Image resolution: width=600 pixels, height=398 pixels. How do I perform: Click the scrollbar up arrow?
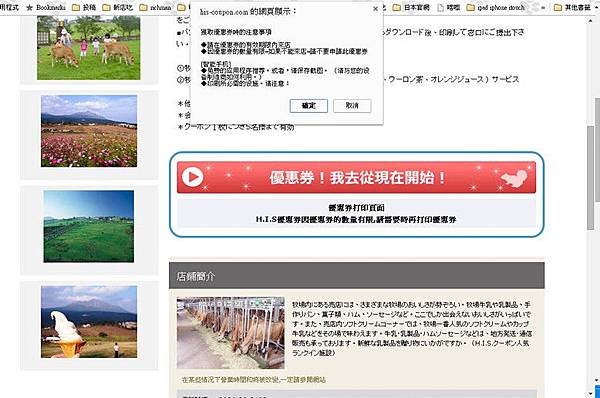point(591,20)
